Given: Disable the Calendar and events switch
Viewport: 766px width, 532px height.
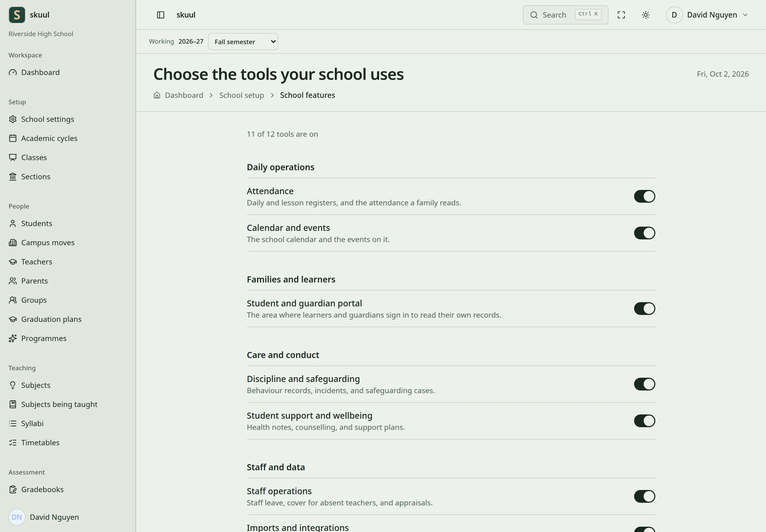Looking at the screenshot, I should pos(644,233).
